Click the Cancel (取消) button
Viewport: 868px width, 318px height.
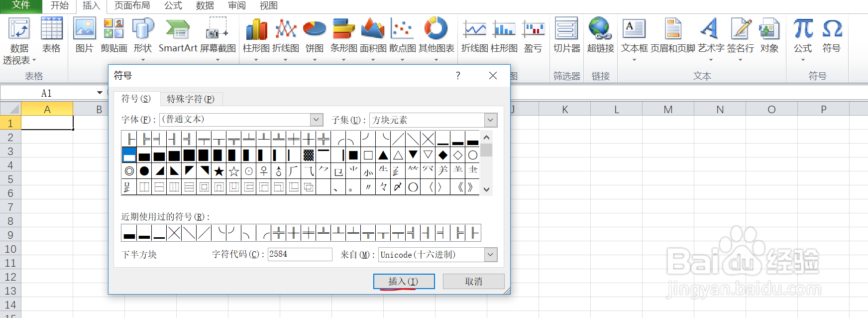(473, 282)
